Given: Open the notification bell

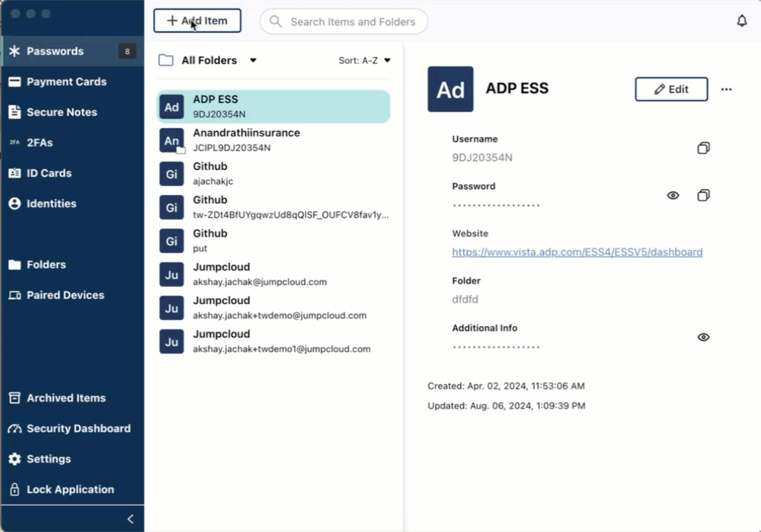Looking at the screenshot, I should [x=742, y=20].
